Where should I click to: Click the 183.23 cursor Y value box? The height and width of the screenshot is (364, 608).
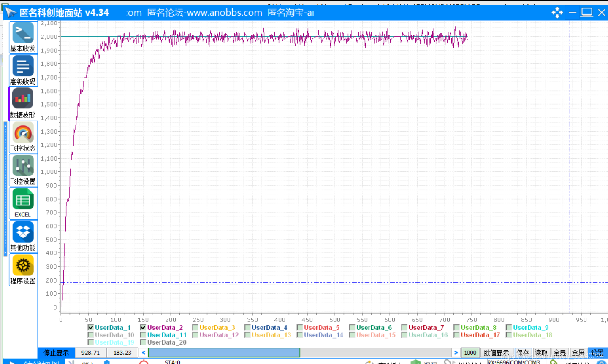pyautogui.click(x=122, y=353)
